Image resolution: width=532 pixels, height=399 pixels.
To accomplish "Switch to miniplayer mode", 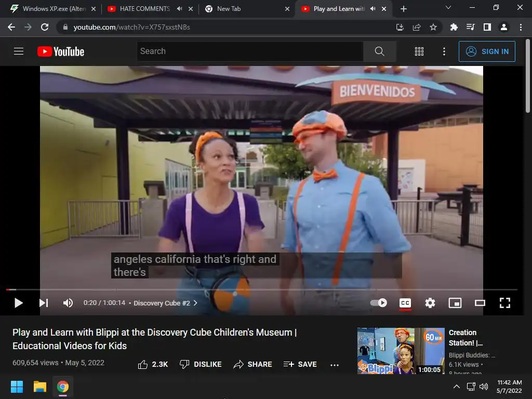I will (455, 303).
